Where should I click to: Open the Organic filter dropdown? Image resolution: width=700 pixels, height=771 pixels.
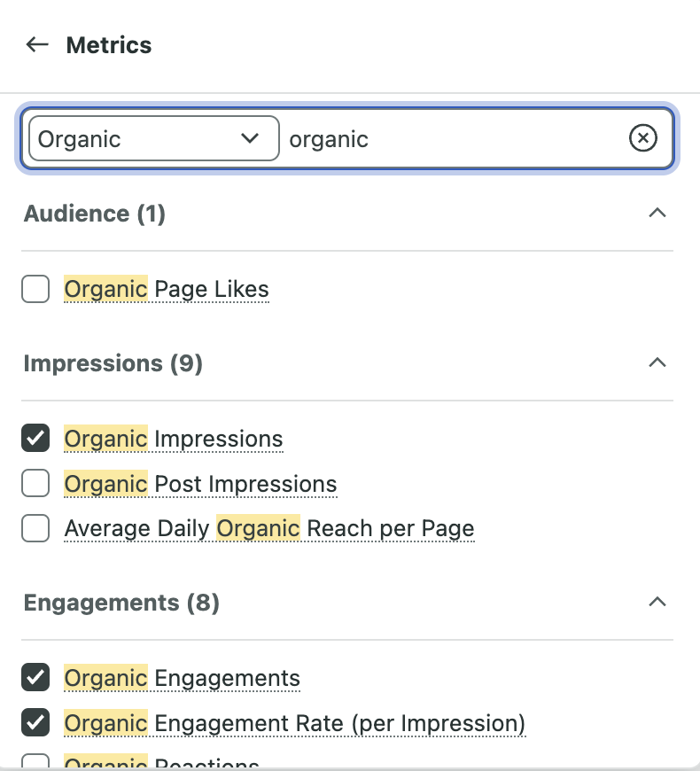[x=153, y=138]
